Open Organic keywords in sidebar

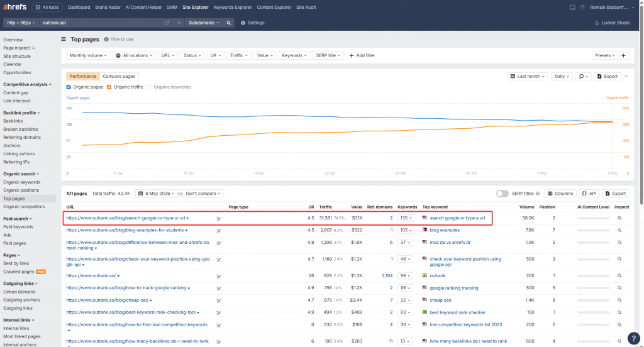click(x=22, y=182)
